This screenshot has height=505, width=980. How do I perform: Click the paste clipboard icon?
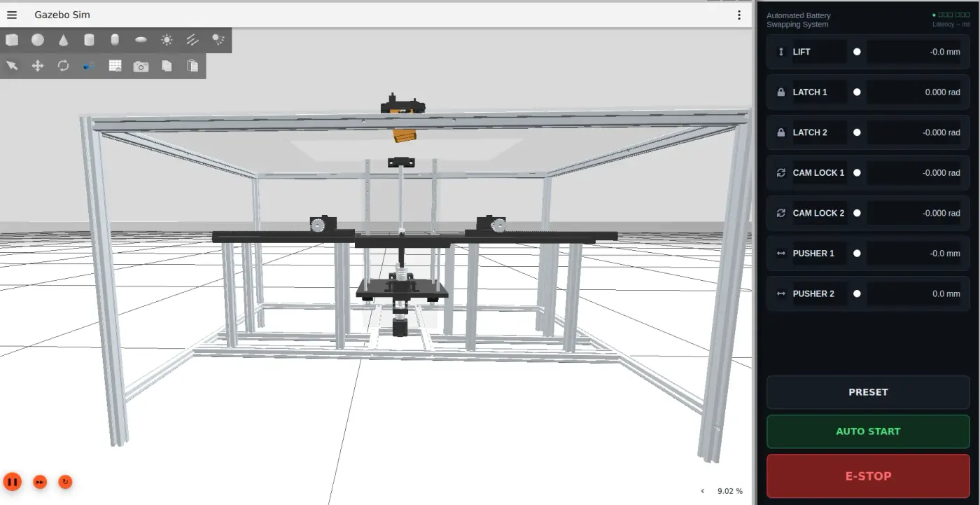coord(192,66)
